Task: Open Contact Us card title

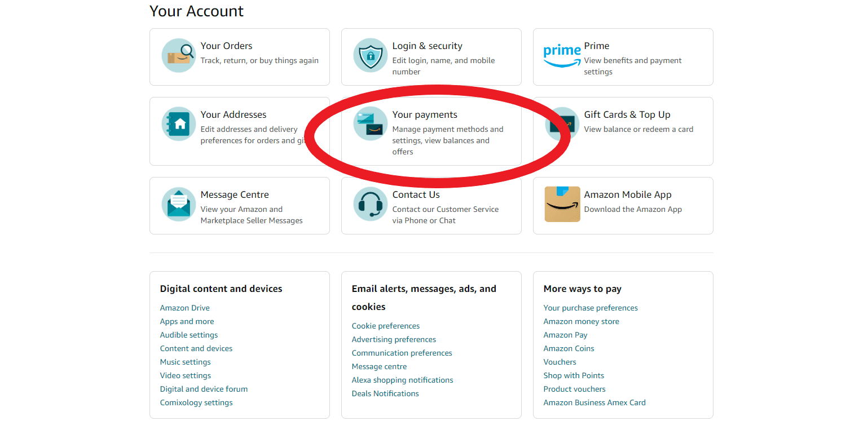Action: [x=416, y=194]
